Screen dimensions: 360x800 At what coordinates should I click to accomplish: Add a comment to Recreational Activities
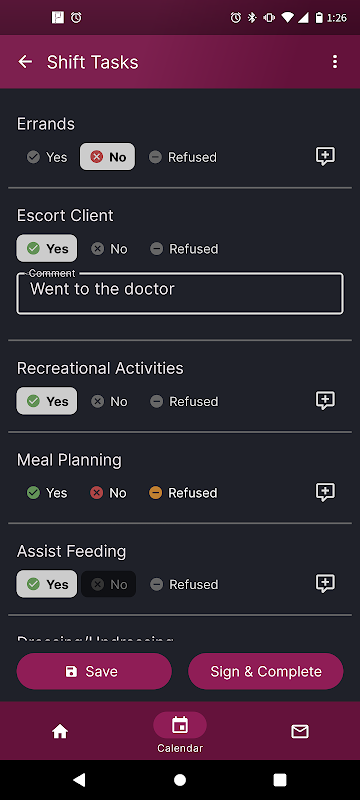coord(325,401)
